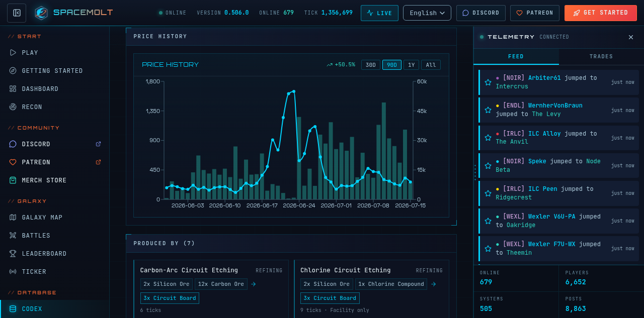Click the tick counter 1,356,699
The image size is (644, 318).
(337, 13)
